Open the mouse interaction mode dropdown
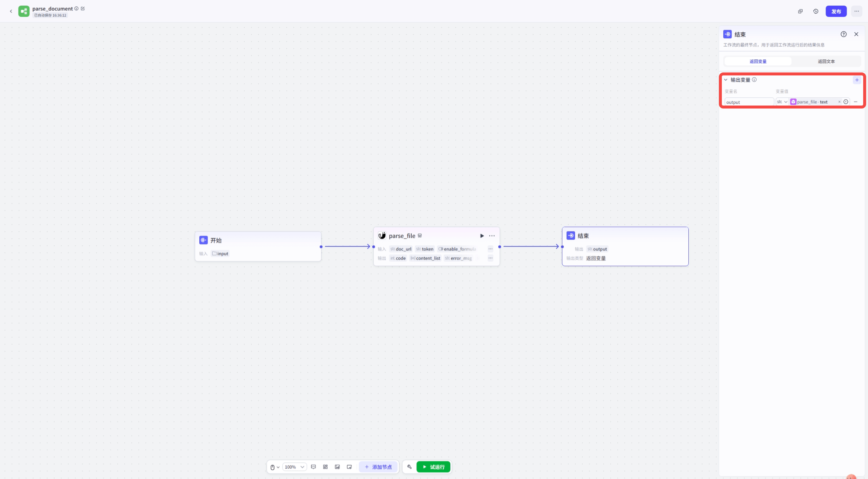Screen dimensions: 868x479 pos(275,467)
